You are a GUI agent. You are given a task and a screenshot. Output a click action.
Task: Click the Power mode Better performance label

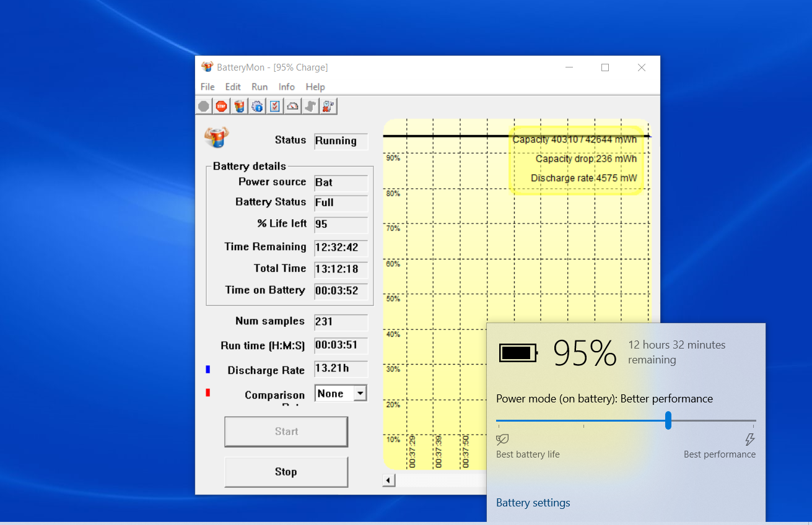605,399
